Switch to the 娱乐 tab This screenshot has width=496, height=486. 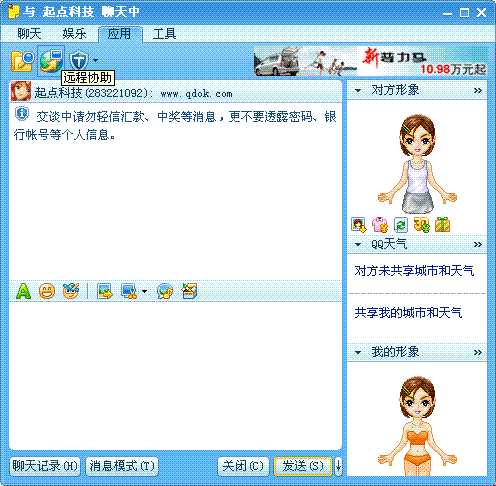pos(74,34)
